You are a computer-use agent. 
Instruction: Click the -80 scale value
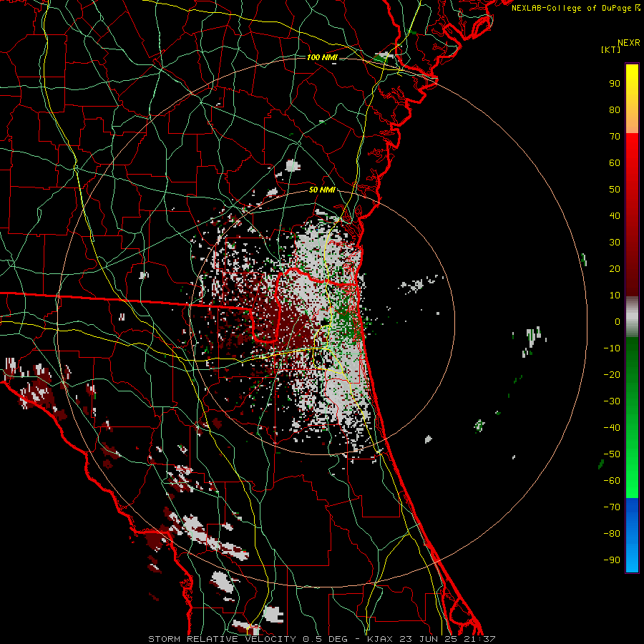pos(612,534)
